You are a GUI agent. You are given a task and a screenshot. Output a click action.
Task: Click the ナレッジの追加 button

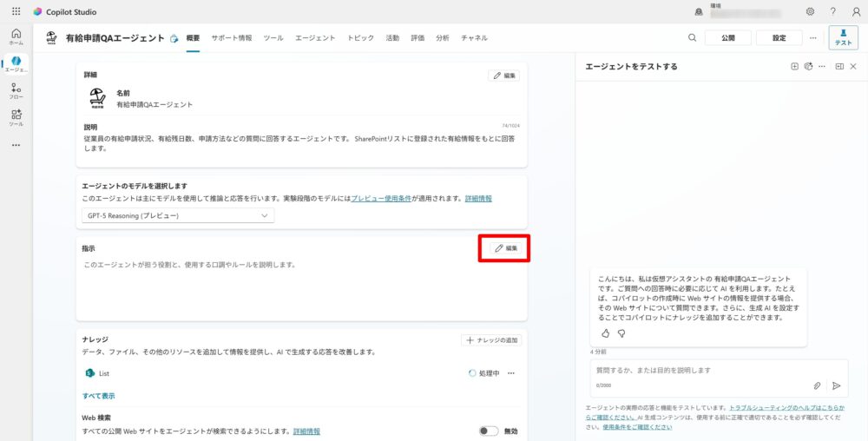[x=490, y=340]
